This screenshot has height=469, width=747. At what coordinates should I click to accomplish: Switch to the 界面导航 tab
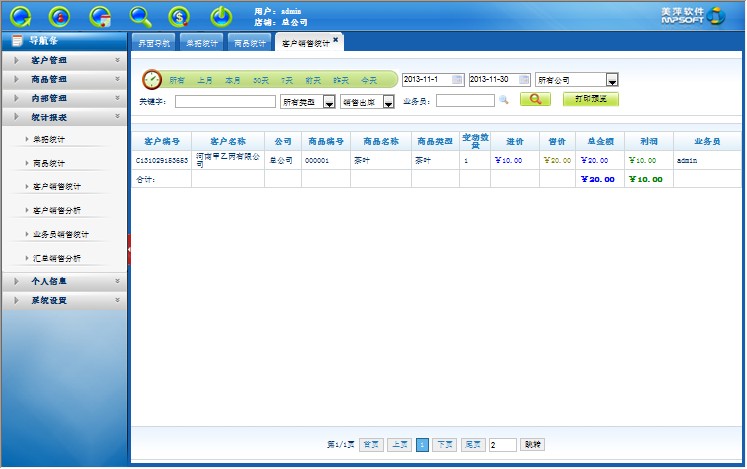coord(153,43)
